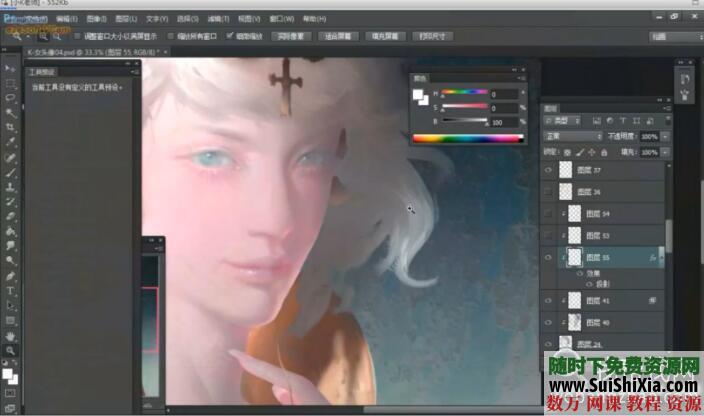Hide layer 图层 55
Screen dimensions: 704x416
[x=548, y=258]
